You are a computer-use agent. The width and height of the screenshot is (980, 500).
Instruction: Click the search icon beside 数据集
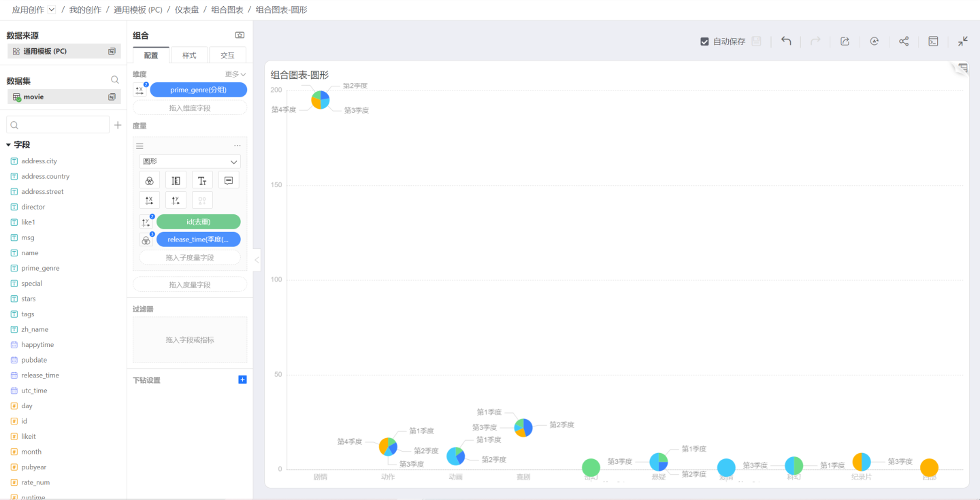click(115, 80)
